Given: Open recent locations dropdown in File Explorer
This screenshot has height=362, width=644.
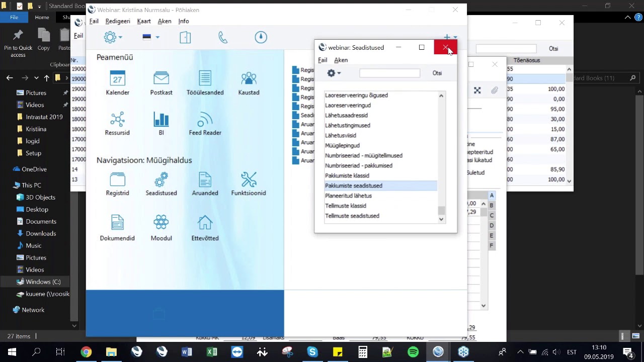Looking at the screenshot, I should coord(36,78).
